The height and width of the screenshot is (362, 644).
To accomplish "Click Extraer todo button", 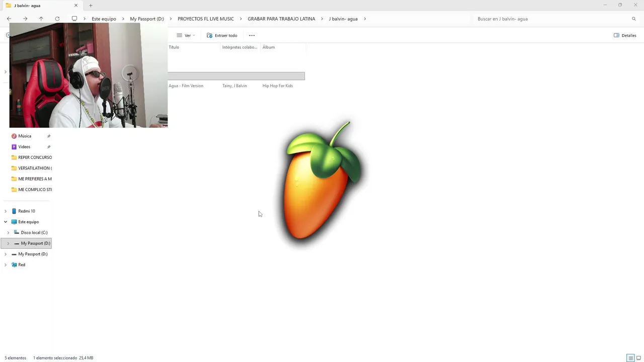I will (x=222, y=35).
